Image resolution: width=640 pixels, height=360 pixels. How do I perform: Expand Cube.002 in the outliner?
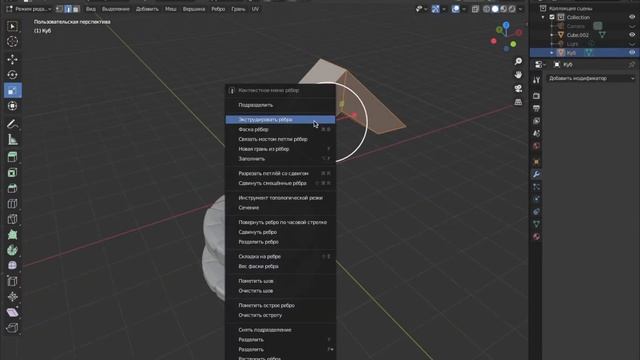tap(551, 35)
